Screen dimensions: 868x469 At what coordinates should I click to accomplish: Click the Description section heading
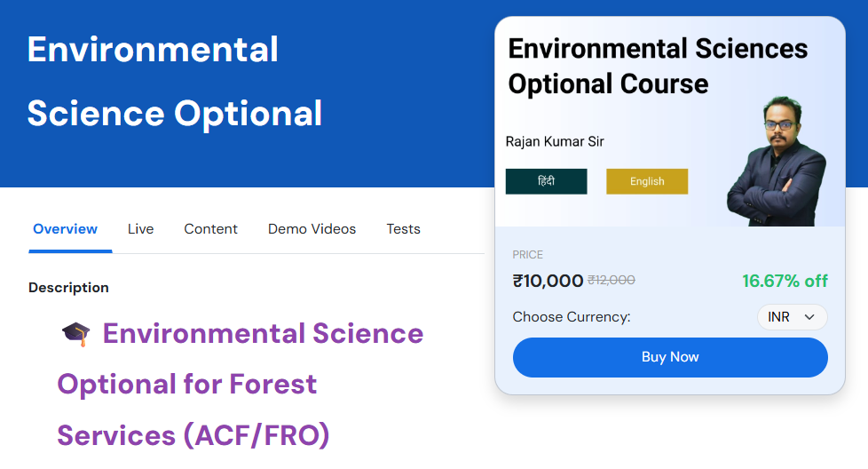pos(68,288)
